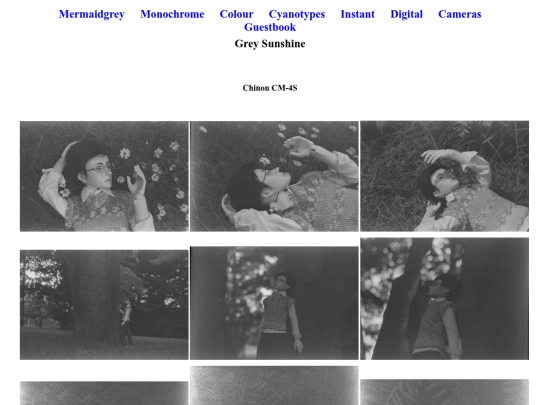Open the Instant photos link
This screenshot has width=540, height=405.
[x=357, y=14]
